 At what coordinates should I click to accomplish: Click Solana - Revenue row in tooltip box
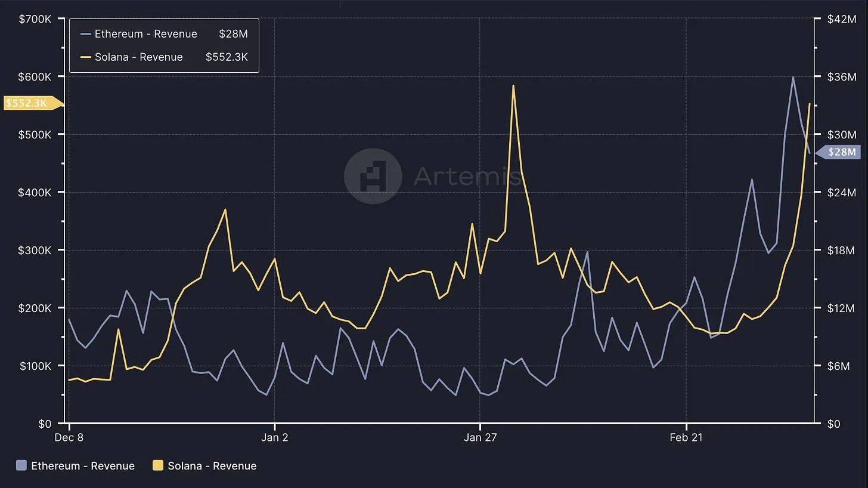coord(164,57)
